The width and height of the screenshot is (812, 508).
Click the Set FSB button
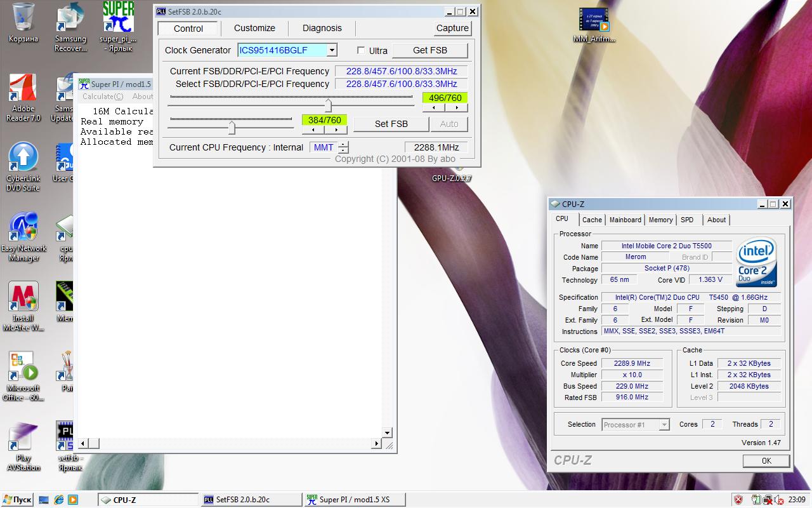(391, 124)
